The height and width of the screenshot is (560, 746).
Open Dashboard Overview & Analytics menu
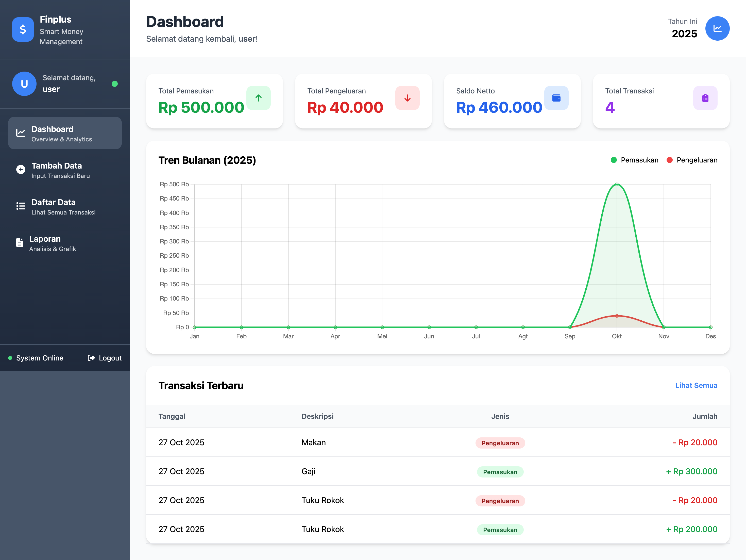click(x=65, y=133)
